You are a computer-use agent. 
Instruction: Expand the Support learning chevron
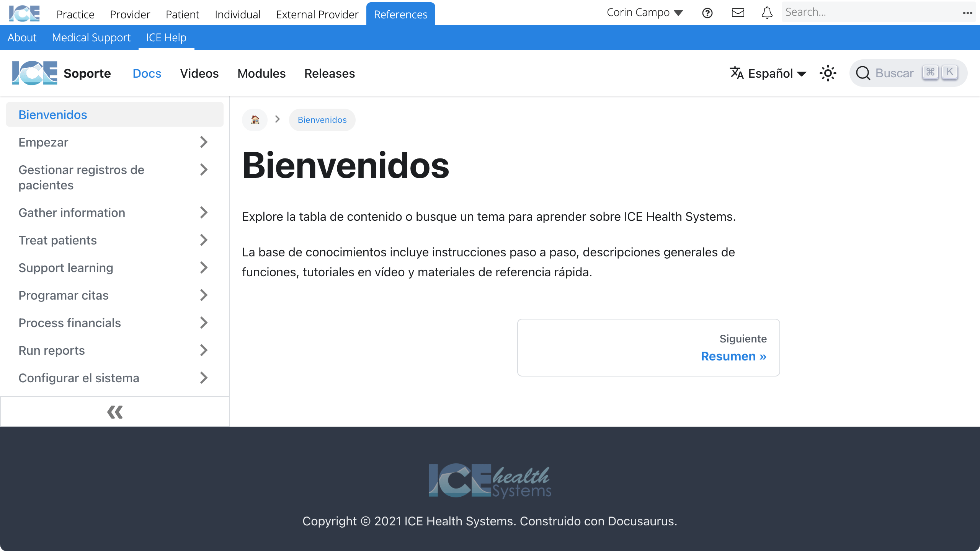coord(204,267)
